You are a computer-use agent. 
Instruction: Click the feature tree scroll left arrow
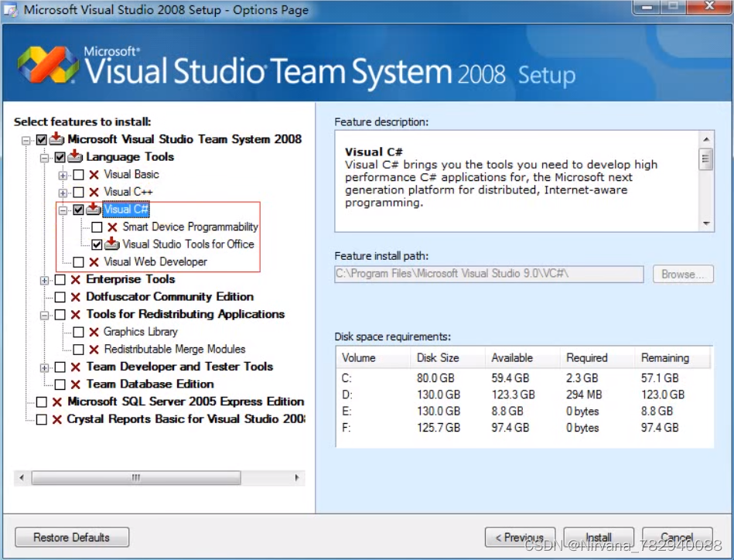(22, 477)
